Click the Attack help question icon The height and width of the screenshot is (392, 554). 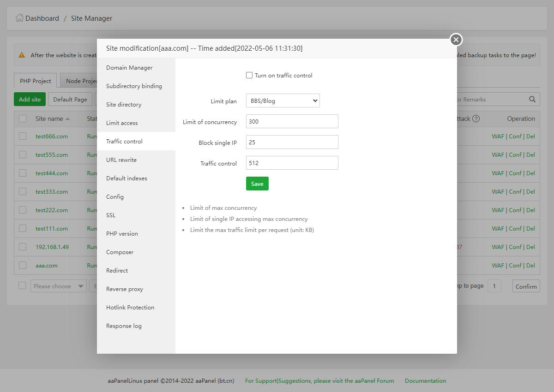[476, 119]
